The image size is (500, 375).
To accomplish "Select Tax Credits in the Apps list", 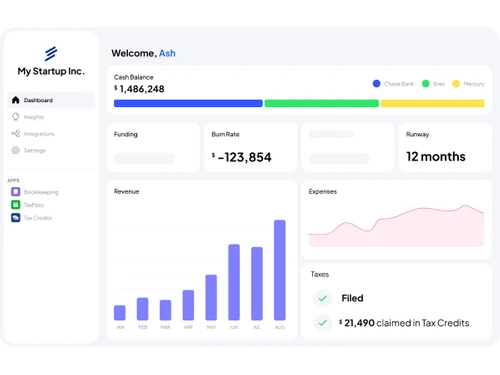I will coord(32,218).
